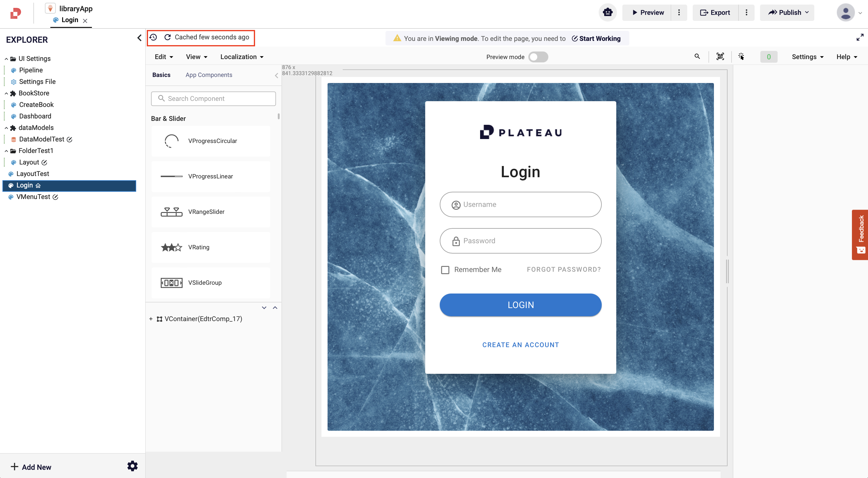Screen dimensions: 868x478
Task: Open the AI assistant robot icon
Action: [607, 12]
